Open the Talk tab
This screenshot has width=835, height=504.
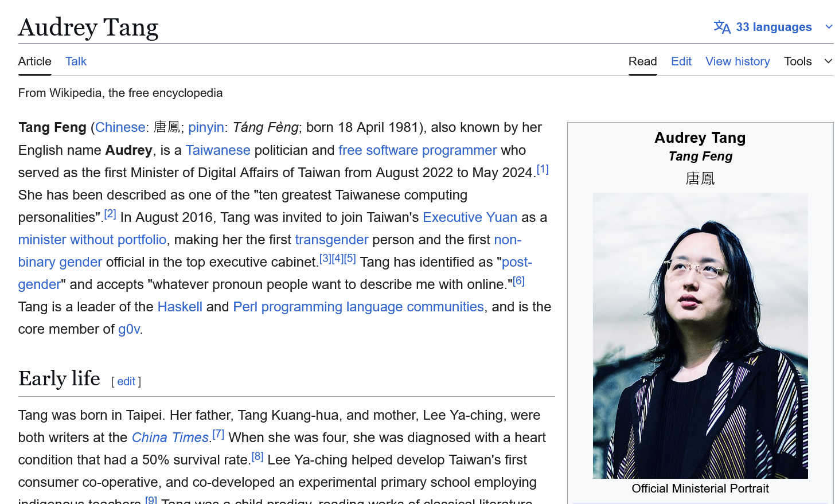coord(76,61)
